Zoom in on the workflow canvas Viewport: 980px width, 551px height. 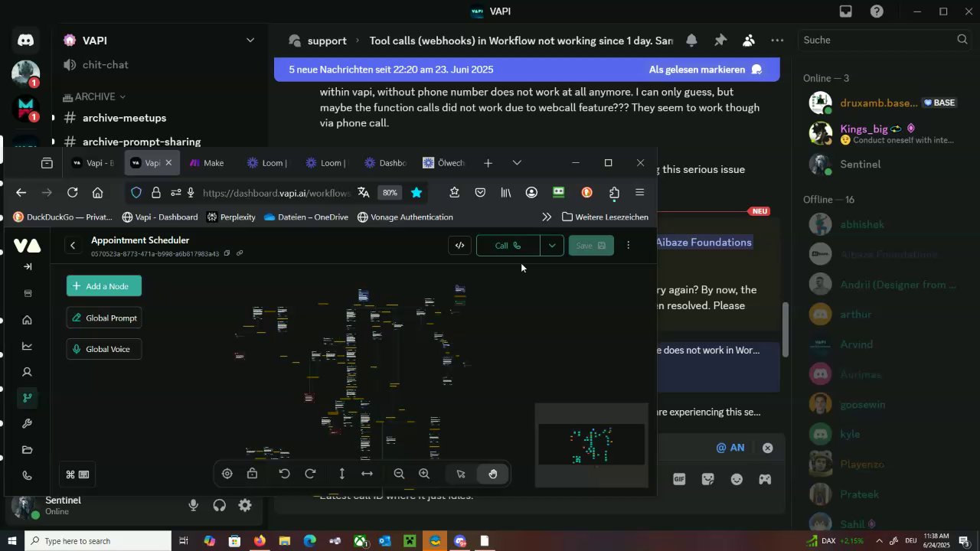[424, 474]
